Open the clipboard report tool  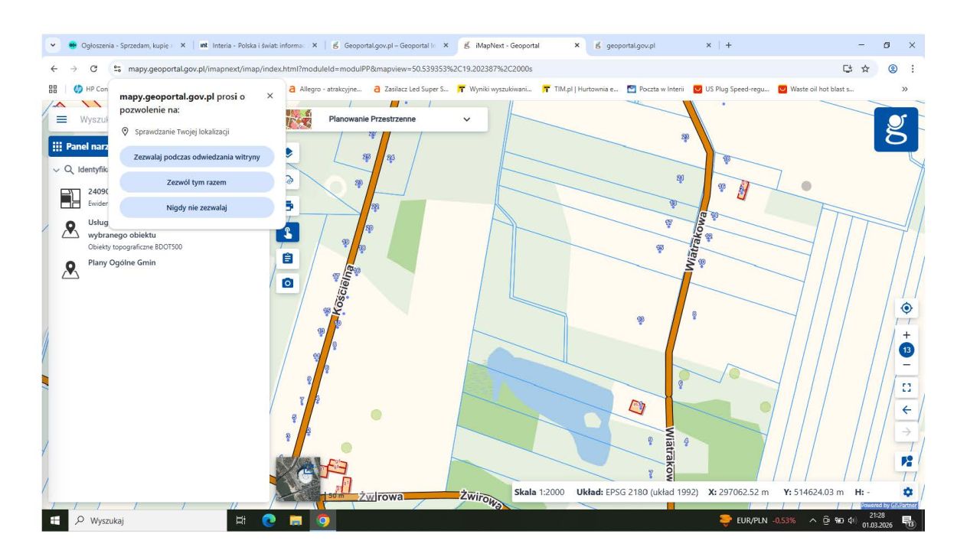coord(288,258)
